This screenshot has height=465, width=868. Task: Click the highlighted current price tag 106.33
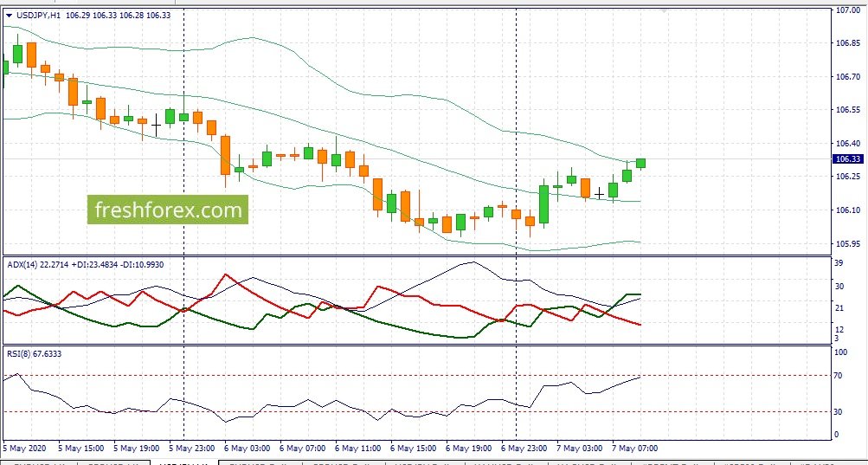(x=847, y=159)
